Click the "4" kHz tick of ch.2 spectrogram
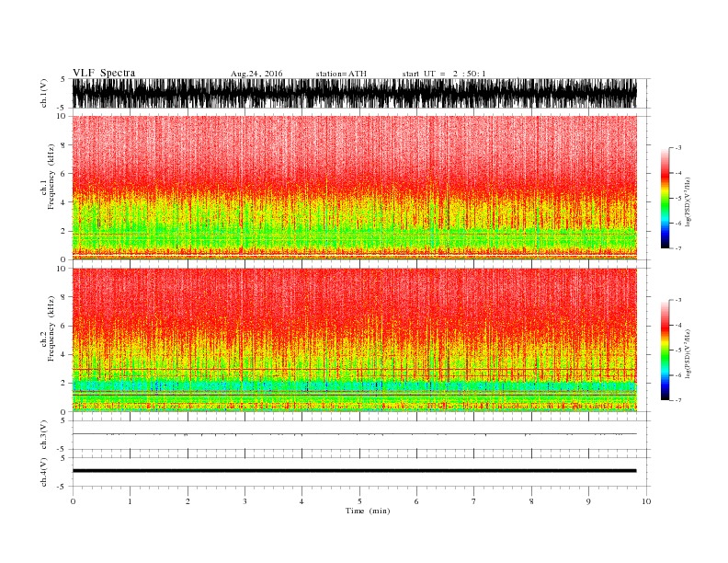The image size is (728, 563). point(63,354)
